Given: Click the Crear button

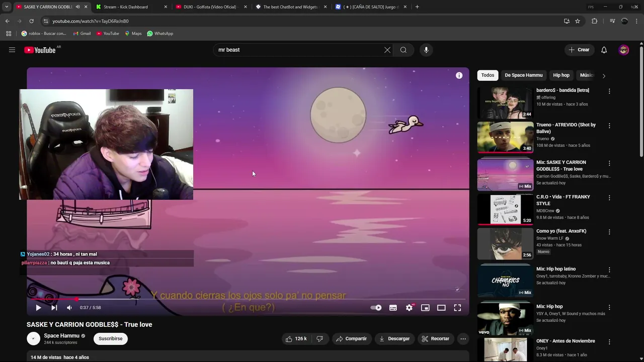Looking at the screenshot, I should tap(579, 50).
